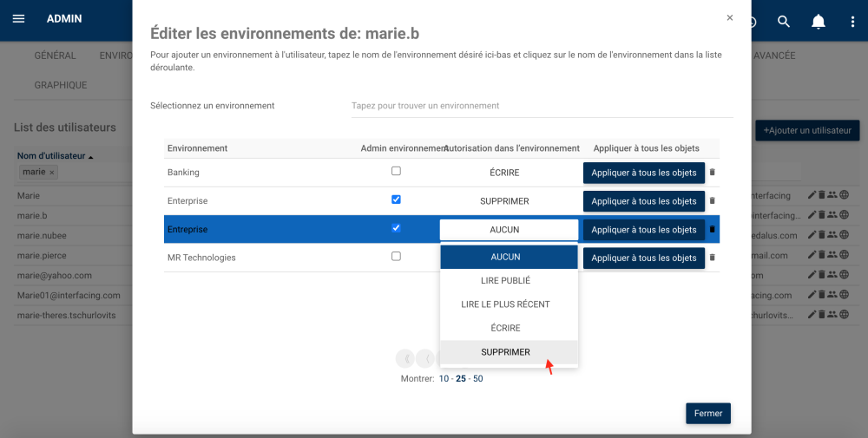This screenshot has height=438, width=868.
Task: Select SUPPRIMER in the authorization dropdown
Action: [505, 352]
